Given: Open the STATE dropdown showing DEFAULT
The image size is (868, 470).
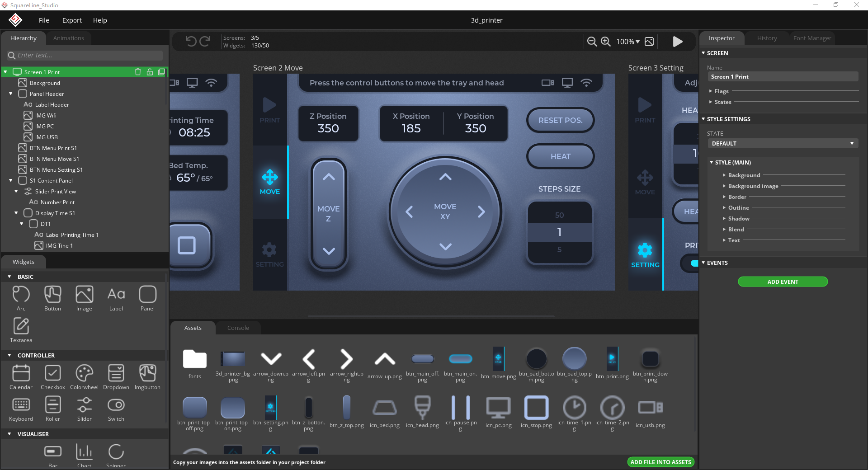Looking at the screenshot, I should 783,143.
